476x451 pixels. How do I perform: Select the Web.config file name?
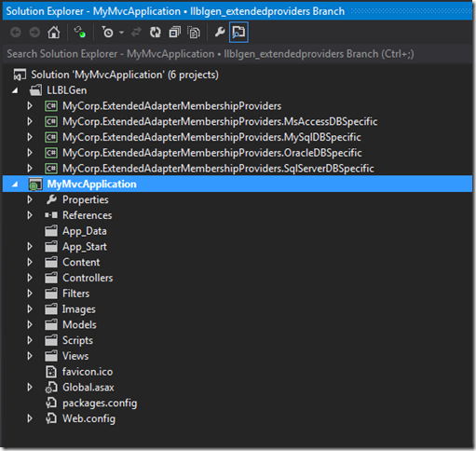tap(88, 419)
